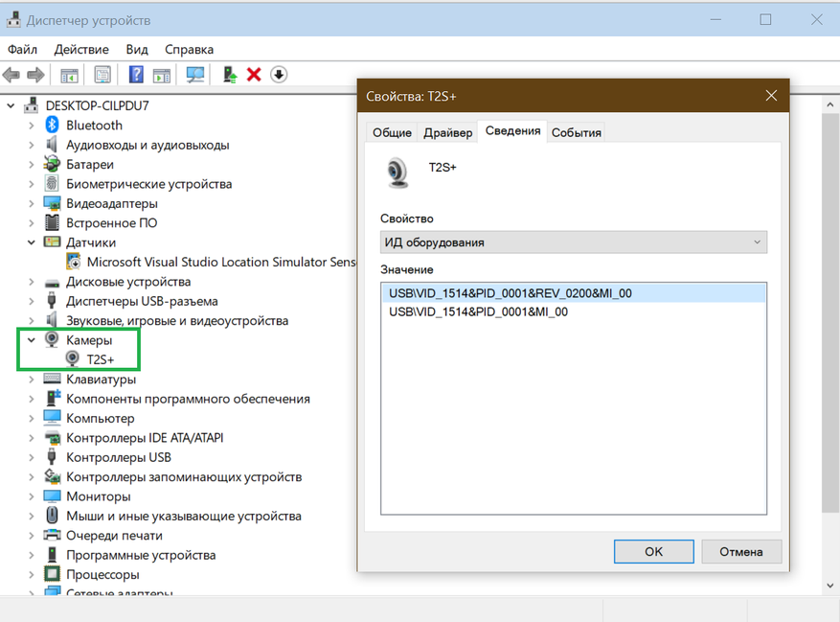The width and height of the screenshot is (840, 622).
Task: Click the T2S+ webcam icon in tree
Action: (73, 358)
